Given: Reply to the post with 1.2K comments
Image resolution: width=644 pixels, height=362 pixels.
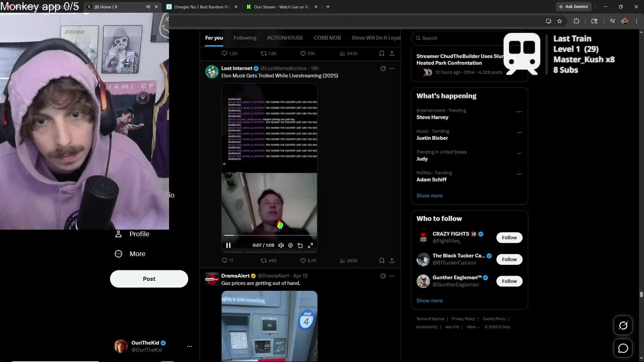Looking at the screenshot, I should click(x=229, y=53).
